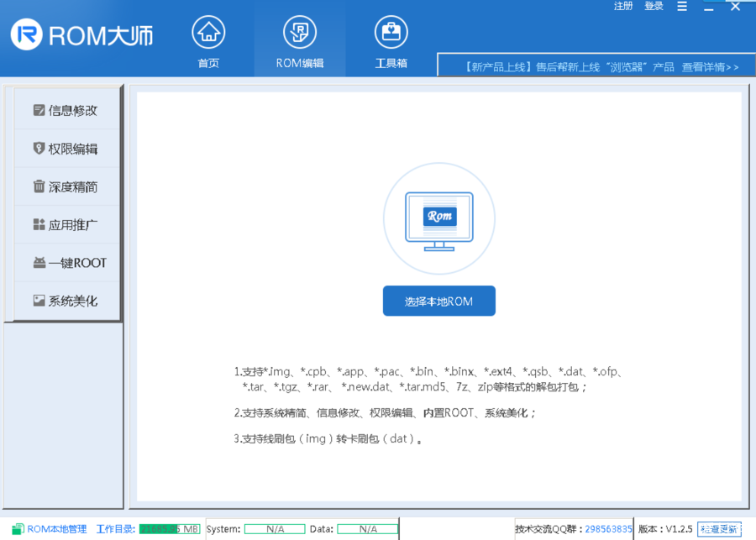Image resolution: width=756 pixels, height=540 pixels.
Task: Click the line about 系统精简 support
Action: (x=385, y=412)
